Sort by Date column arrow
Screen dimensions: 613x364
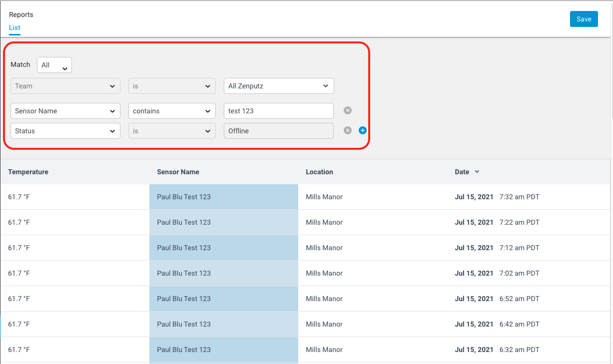tap(477, 172)
